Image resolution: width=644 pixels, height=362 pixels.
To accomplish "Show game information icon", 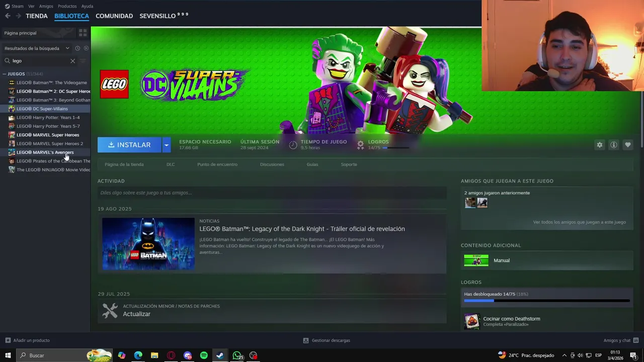I will [x=614, y=145].
